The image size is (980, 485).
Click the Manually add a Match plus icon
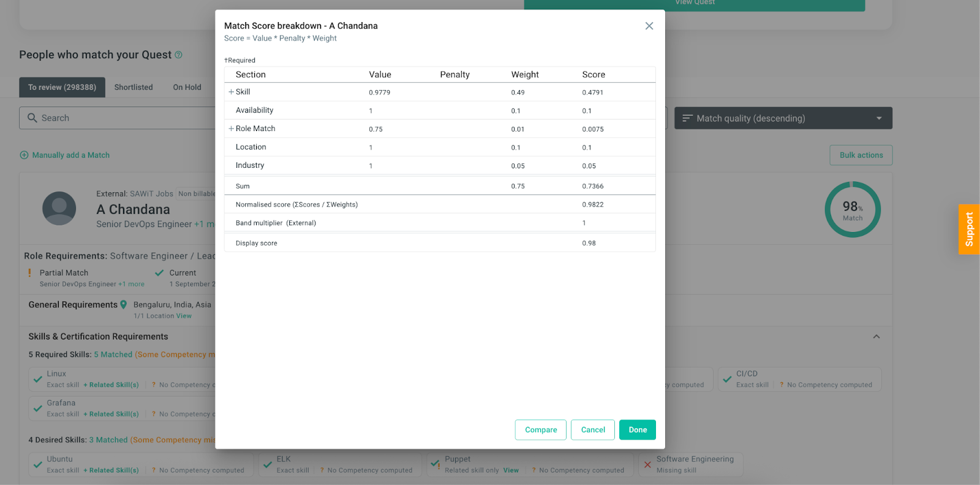(x=24, y=156)
